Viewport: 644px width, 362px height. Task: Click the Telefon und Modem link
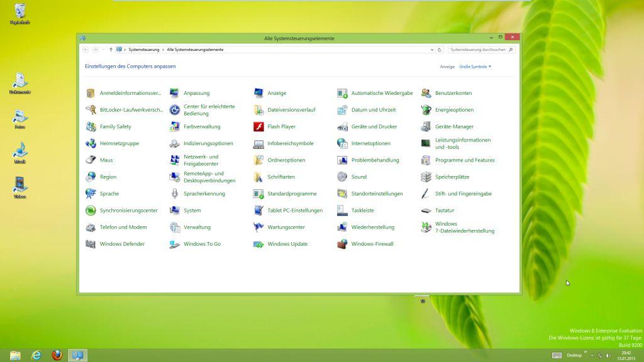pos(123,228)
